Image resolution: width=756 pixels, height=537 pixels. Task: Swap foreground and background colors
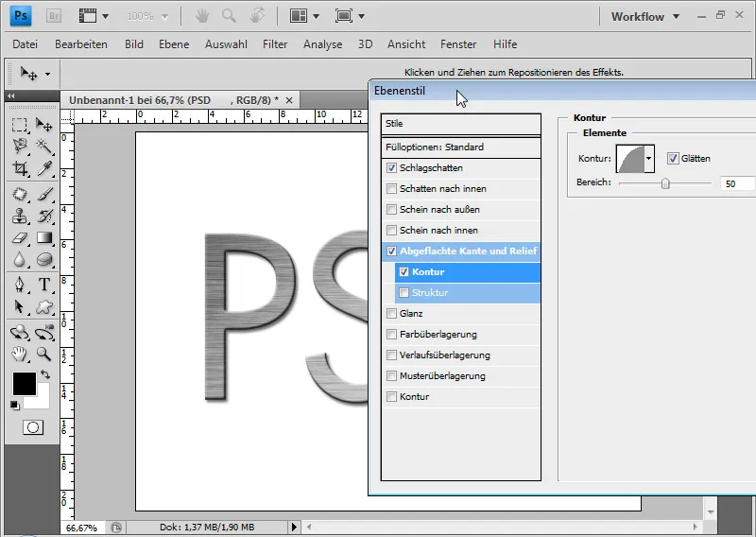pyautogui.click(x=44, y=374)
